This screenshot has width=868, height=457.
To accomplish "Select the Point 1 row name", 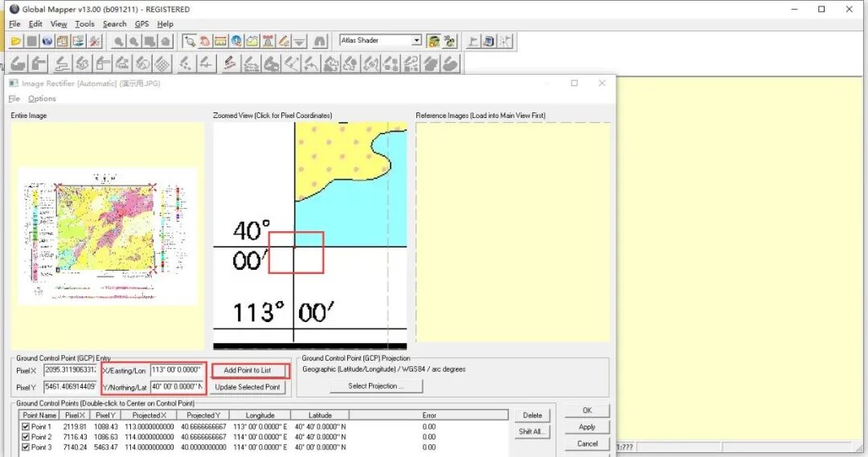I will click(x=41, y=426).
